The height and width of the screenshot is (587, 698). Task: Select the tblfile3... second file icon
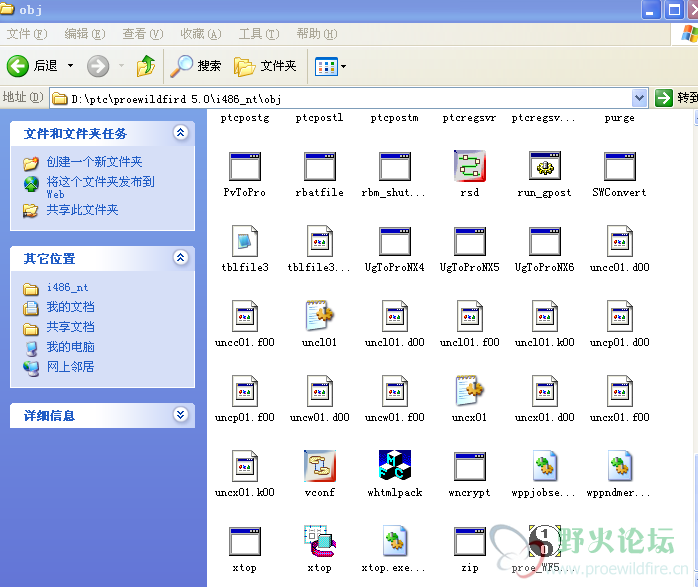coord(320,241)
